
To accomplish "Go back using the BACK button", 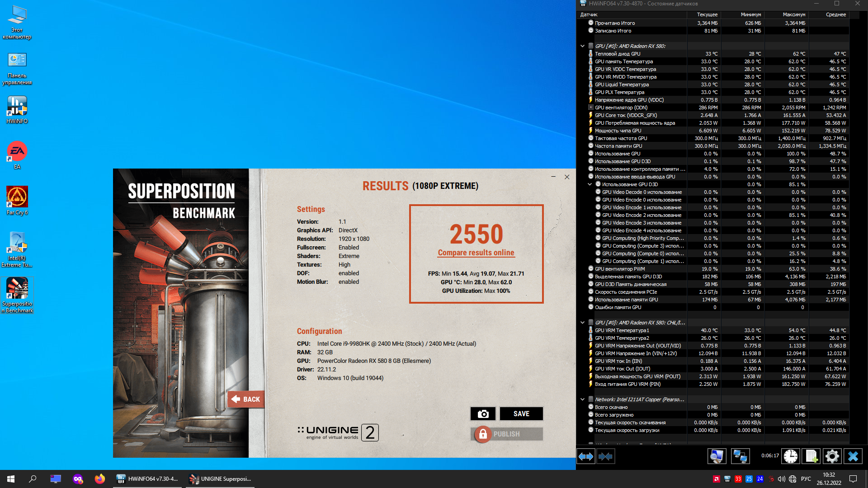I will [x=246, y=399].
